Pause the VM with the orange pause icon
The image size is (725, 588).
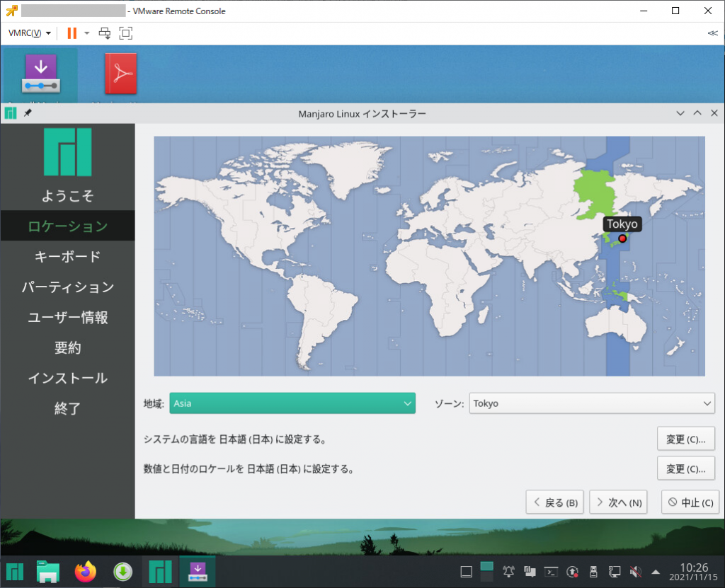[72, 33]
